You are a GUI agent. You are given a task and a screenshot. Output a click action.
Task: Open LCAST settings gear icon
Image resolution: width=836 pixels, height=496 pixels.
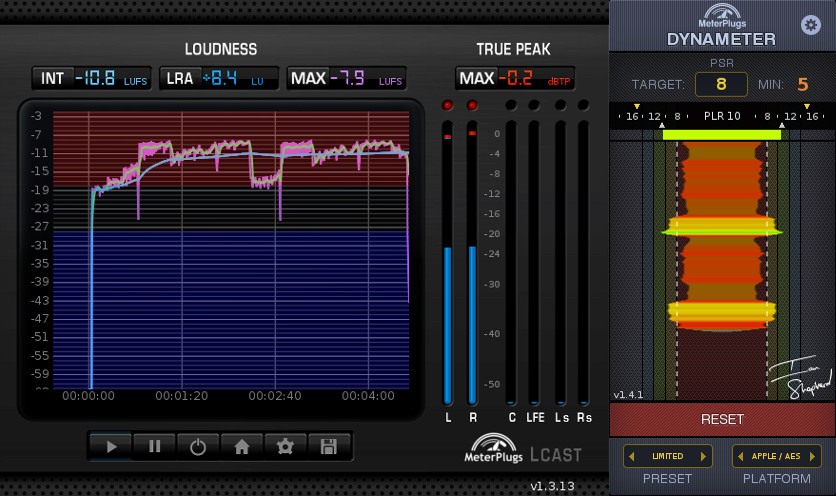[x=285, y=446]
